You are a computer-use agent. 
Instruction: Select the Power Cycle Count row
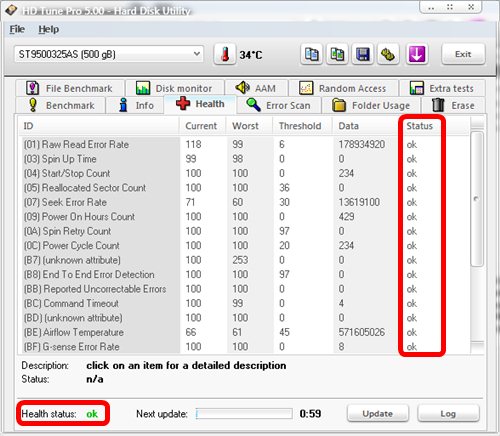pos(244,246)
